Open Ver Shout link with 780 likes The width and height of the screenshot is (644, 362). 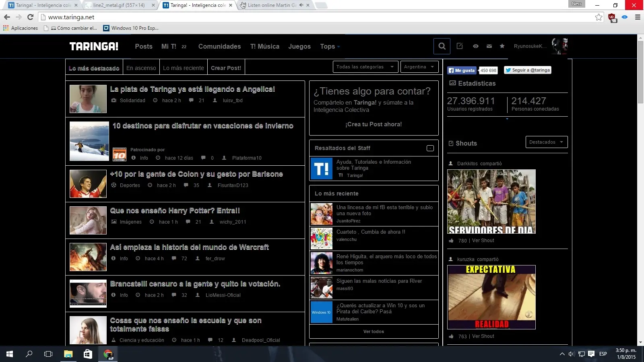click(483, 241)
